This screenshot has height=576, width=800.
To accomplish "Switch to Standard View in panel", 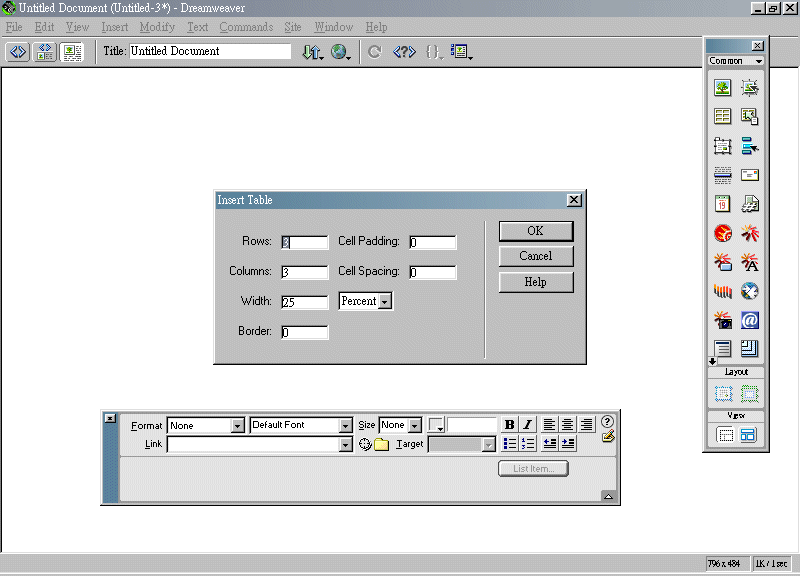I will (x=724, y=435).
